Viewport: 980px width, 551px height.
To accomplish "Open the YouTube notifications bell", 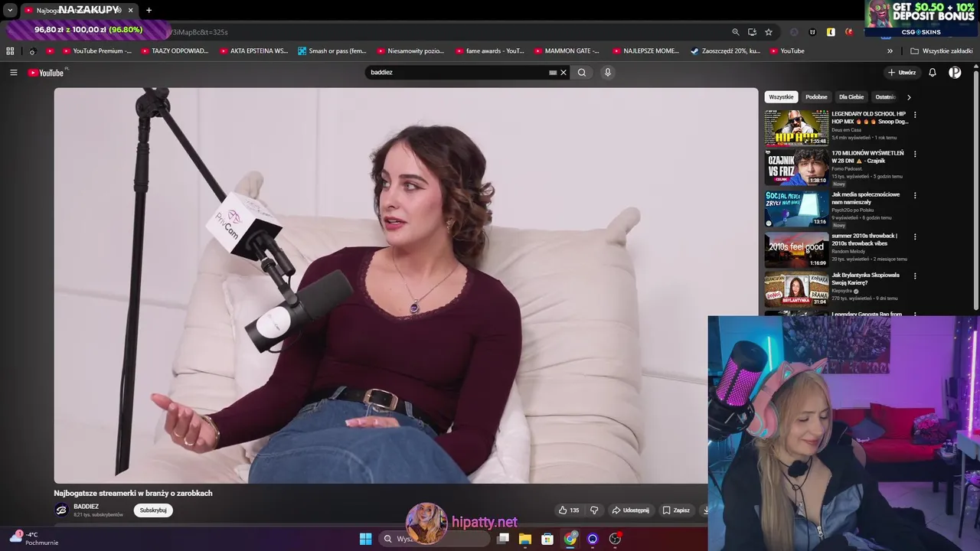I will point(933,73).
